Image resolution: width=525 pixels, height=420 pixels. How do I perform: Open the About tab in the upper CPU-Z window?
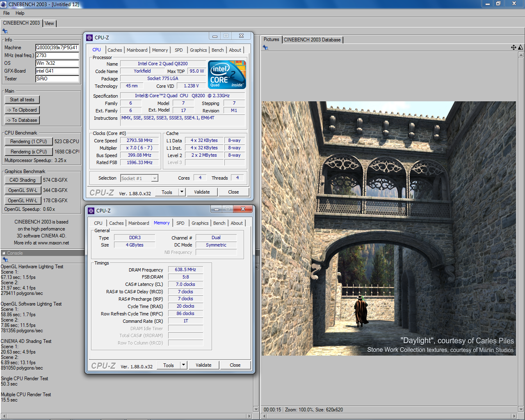coord(235,50)
